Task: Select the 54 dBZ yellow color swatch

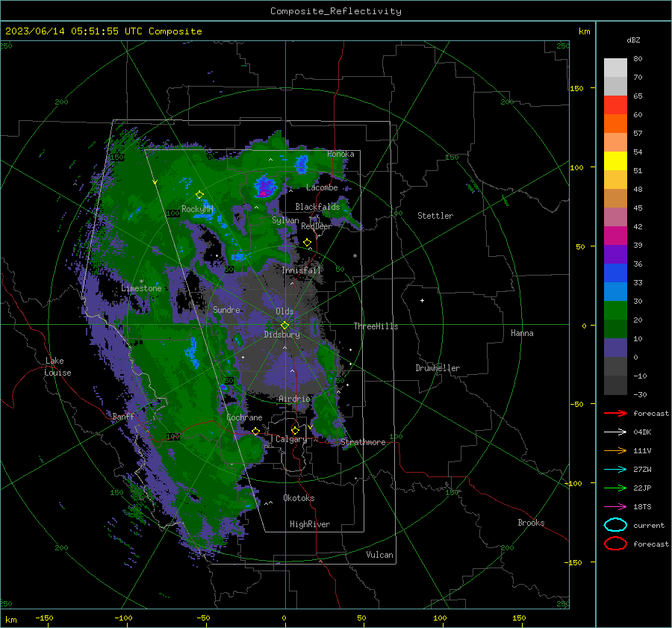Action: (615, 161)
